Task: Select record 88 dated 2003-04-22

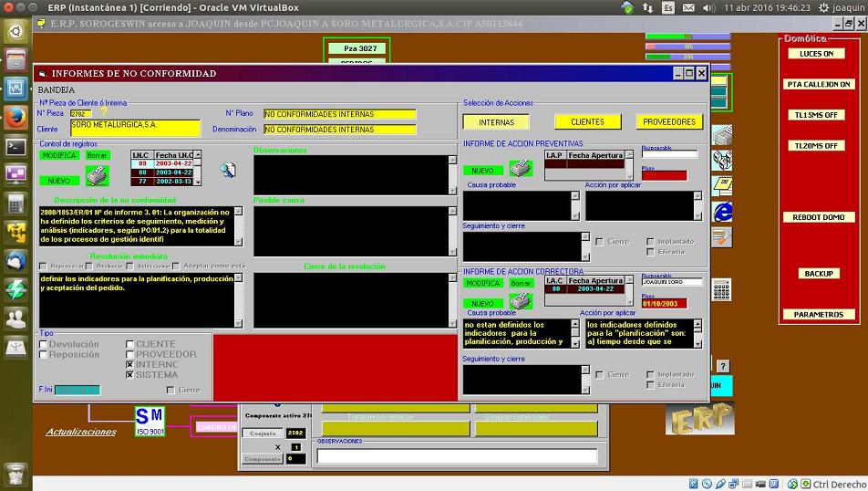Action: click(161, 172)
